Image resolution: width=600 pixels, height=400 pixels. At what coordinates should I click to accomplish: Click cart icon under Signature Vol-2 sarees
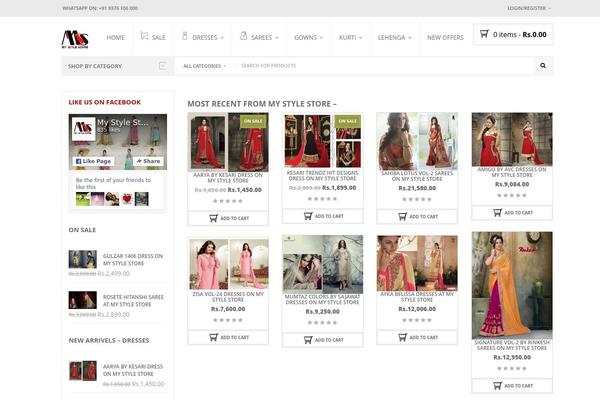pos(497,386)
